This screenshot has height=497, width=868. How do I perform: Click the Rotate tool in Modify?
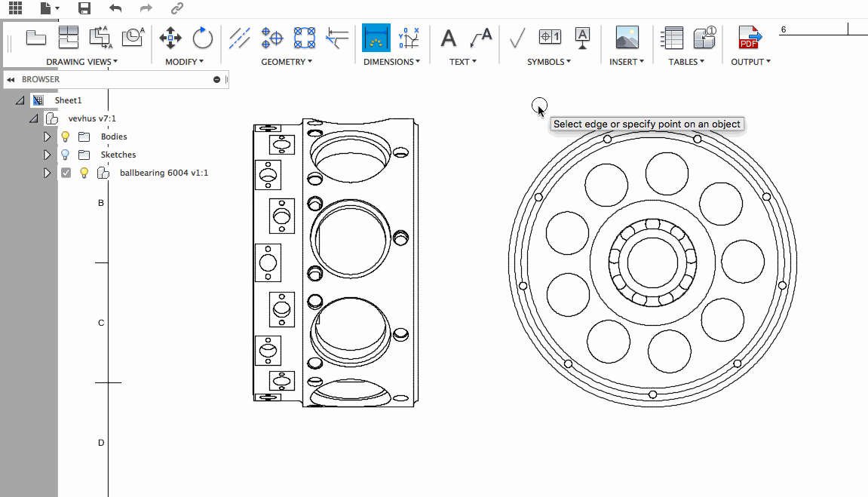tap(202, 37)
